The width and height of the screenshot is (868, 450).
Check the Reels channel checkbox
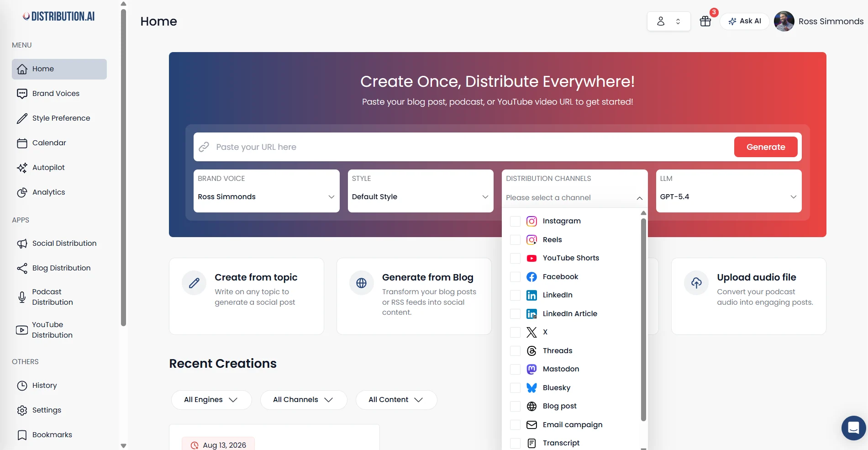[x=515, y=240]
